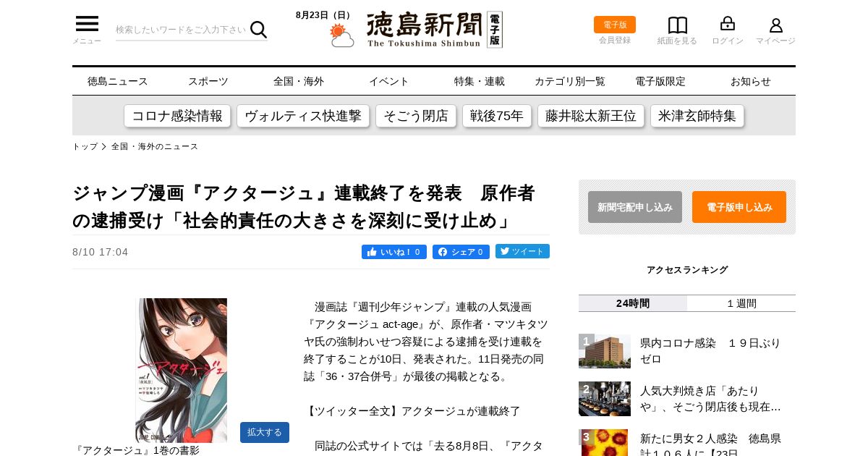Open the 特集・連載 menu
868x456 pixels.
pos(480,81)
